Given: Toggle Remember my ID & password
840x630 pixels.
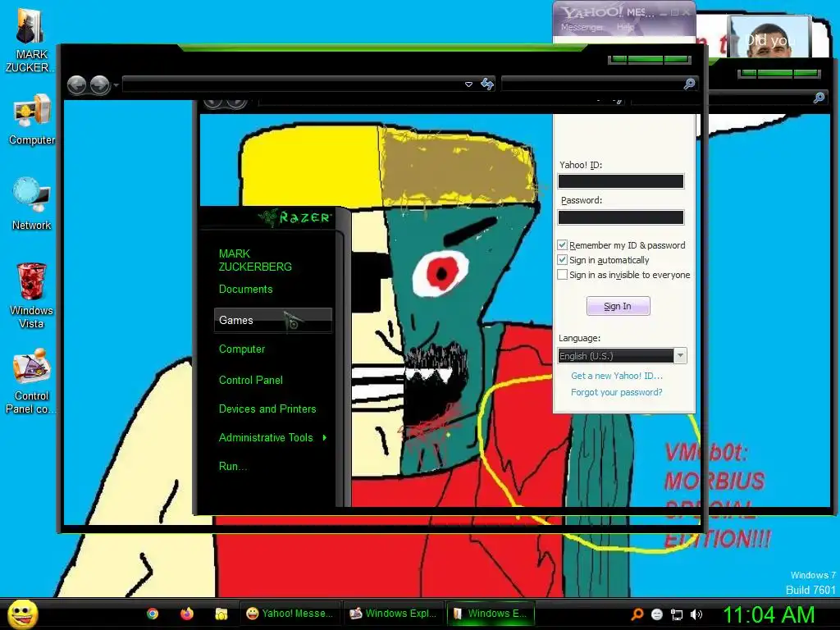Looking at the screenshot, I should 562,244.
